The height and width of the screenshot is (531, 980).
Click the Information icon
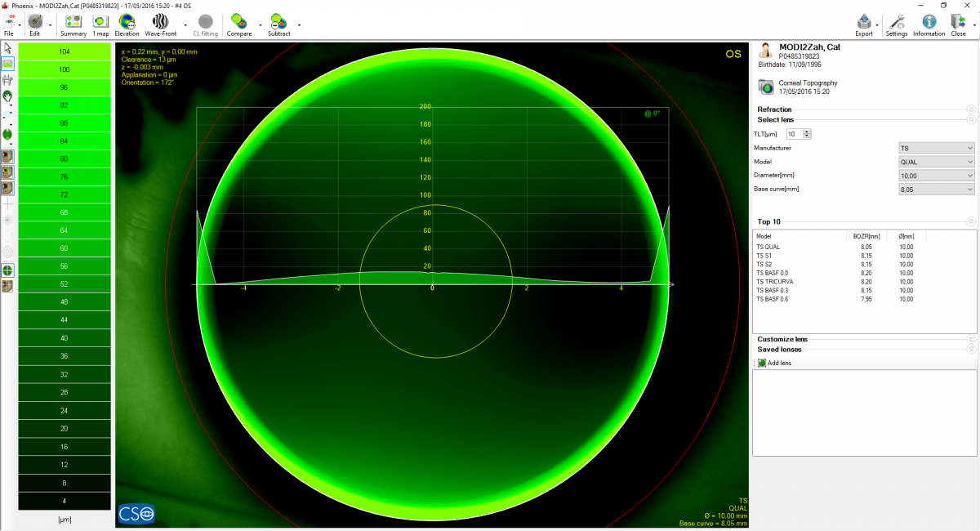(x=929, y=25)
